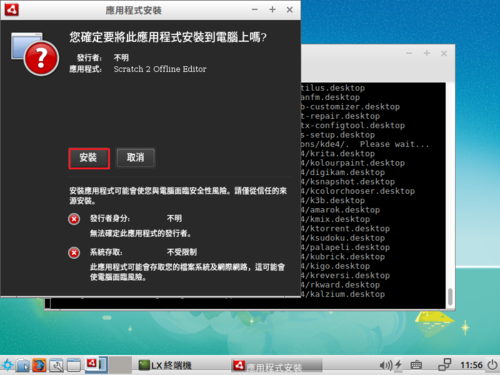The height and width of the screenshot is (375, 500).
Task: Click the network connection tray icon
Action: (x=444, y=365)
